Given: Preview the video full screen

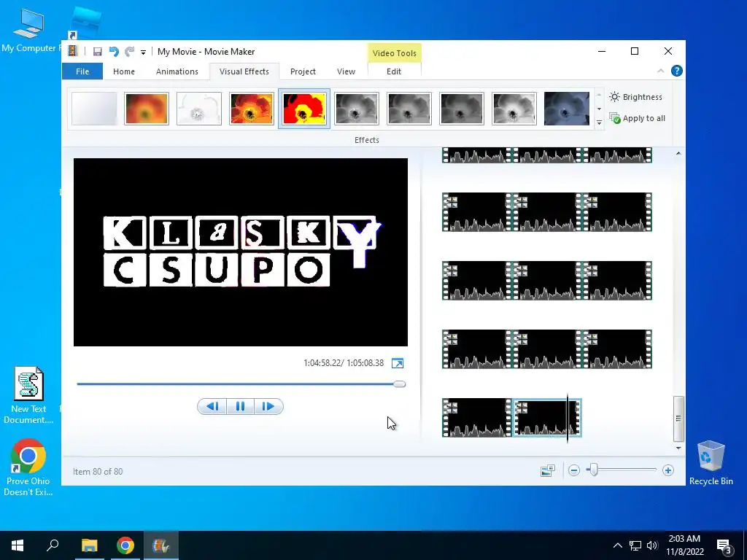Looking at the screenshot, I should point(398,363).
